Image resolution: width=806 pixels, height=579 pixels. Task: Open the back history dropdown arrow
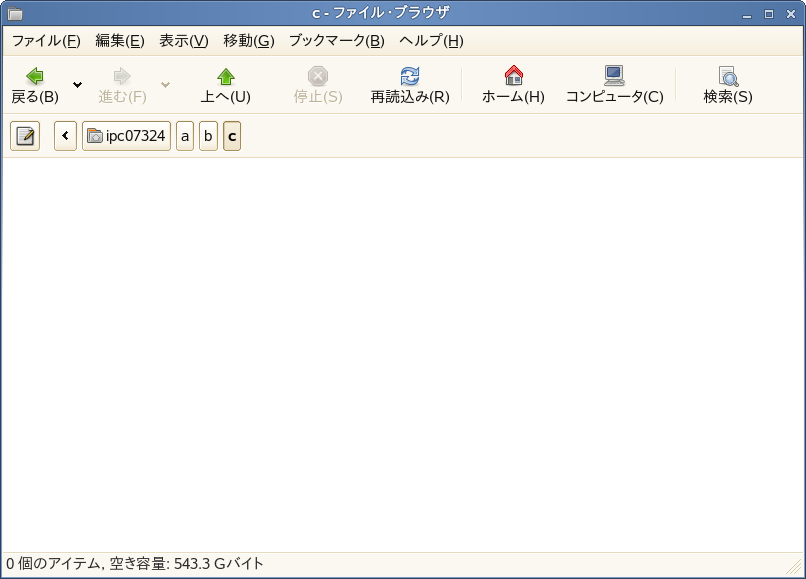(78, 85)
